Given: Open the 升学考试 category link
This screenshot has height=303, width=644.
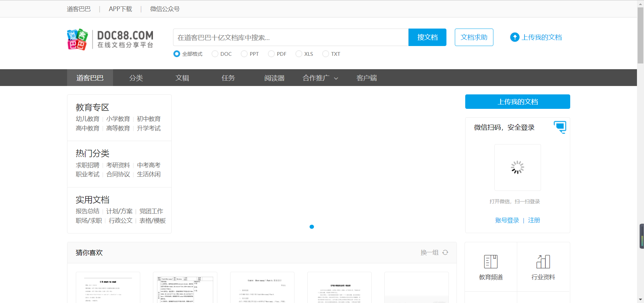Looking at the screenshot, I should [149, 128].
